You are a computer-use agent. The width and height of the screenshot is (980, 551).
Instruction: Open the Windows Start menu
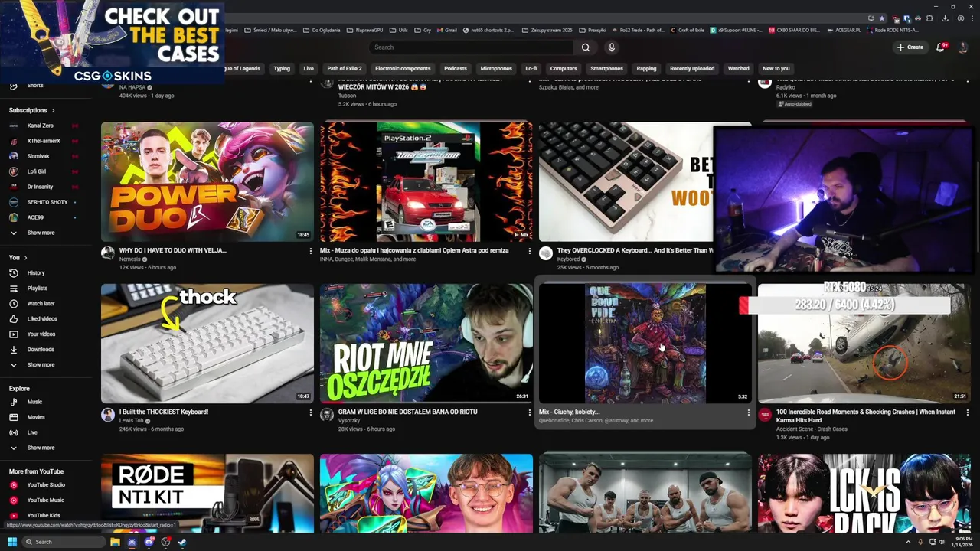11,542
